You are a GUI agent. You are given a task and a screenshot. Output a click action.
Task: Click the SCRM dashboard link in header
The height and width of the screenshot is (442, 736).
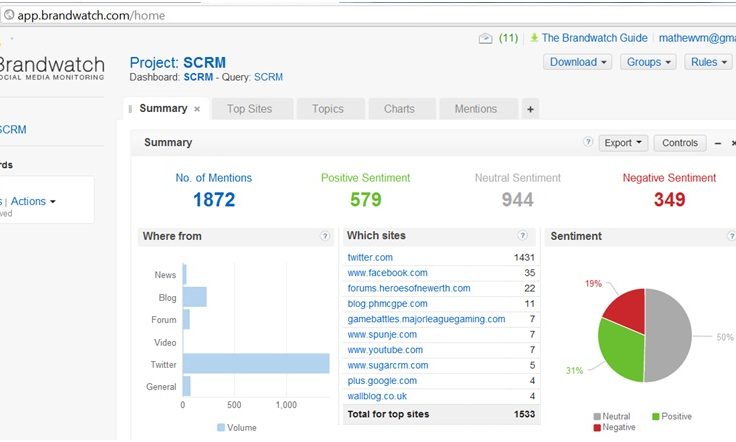[198, 77]
